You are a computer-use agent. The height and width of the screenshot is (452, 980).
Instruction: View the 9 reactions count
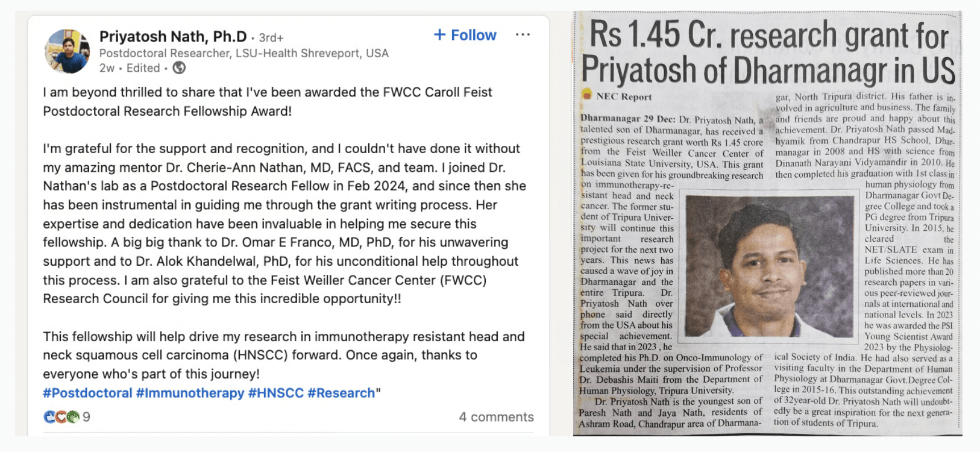pyautogui.click(x=86, y=417)
